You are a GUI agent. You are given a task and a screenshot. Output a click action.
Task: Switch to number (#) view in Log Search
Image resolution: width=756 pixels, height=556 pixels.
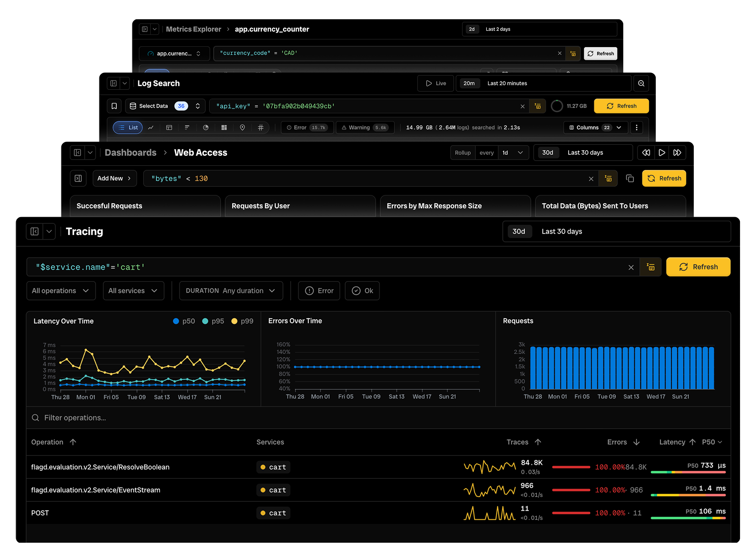point(261,127)
